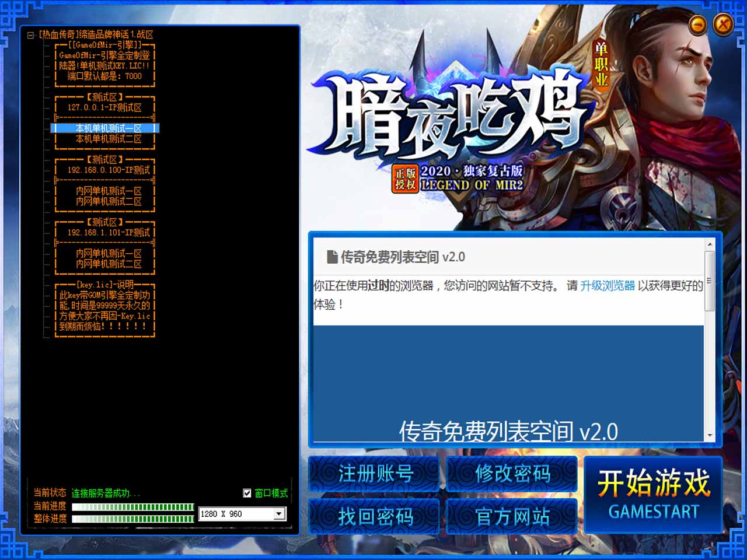This screenshot has height=560, width=747.
Task: Open the 官方网站 official website button
Action: coord(512,516)
